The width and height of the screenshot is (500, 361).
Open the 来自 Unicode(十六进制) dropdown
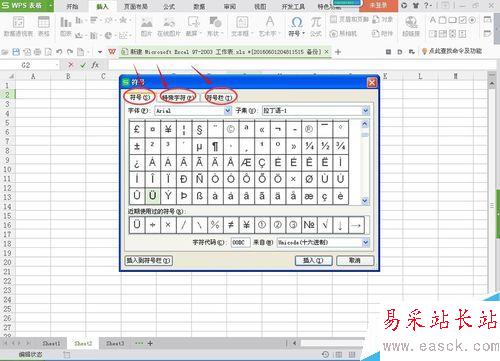[x=366, y=242]
